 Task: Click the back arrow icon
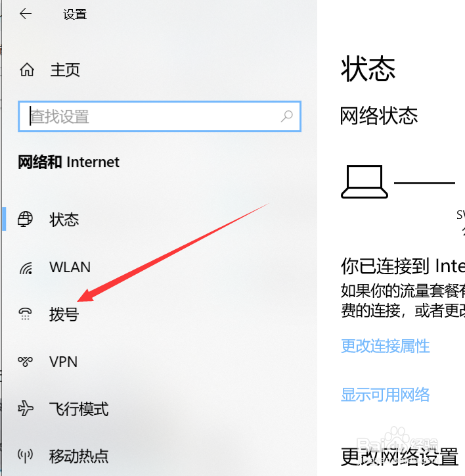26,14
